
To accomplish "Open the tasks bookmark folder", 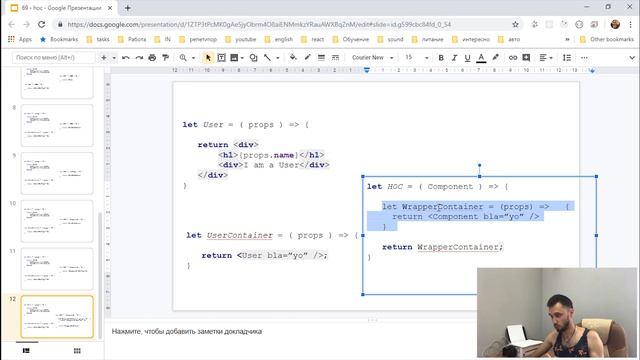I will [98, 39].
